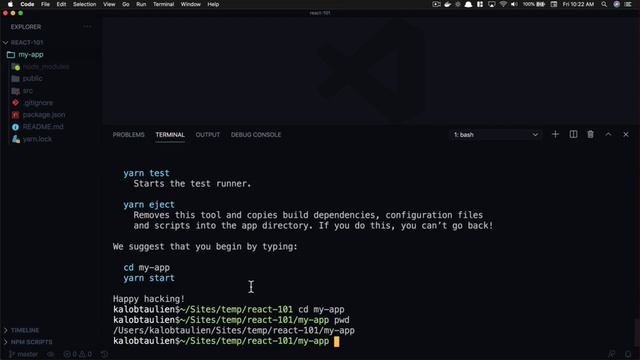Open Notification Center menu bar icon
The height and width of the screenshot is (360, 640).
click(628, 4)
